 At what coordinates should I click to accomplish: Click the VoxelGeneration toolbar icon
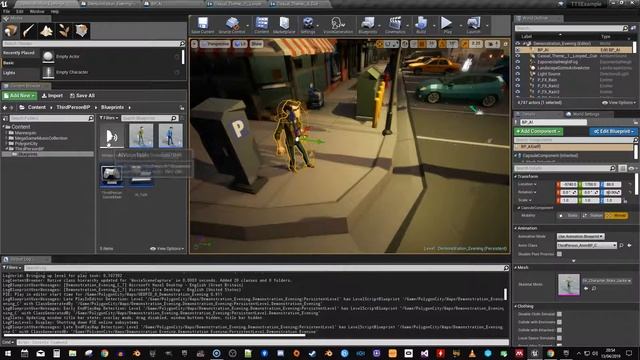[x=338, y=25]
